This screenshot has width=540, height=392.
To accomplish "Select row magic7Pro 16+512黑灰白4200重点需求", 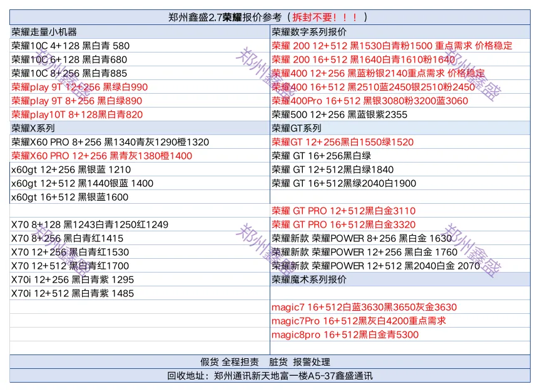I will click(400, 321).
